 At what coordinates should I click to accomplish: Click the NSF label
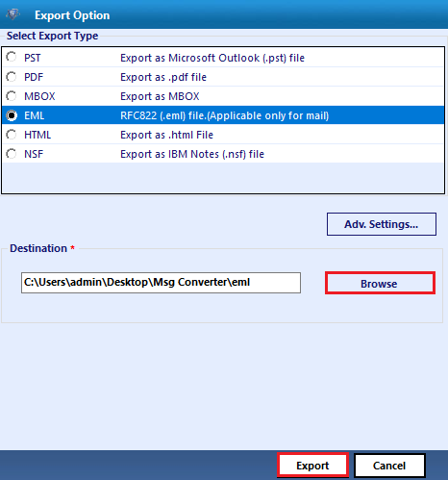(x=34, y=154)
